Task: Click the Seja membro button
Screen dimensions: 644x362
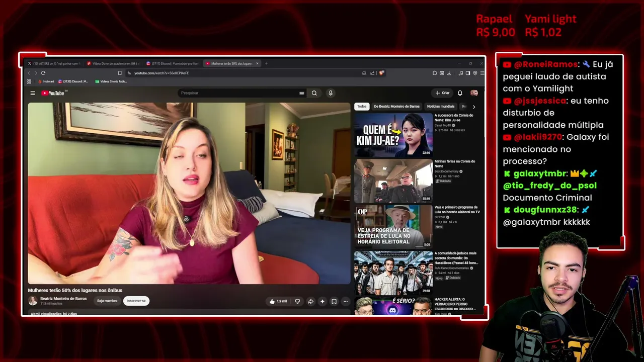Action: coord(107,301)
